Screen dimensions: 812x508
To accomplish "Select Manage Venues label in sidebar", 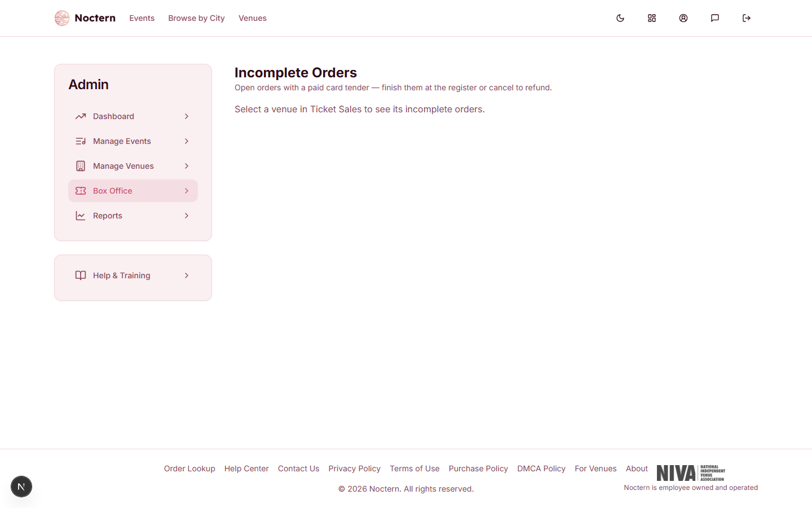I will tap(123, 166).
